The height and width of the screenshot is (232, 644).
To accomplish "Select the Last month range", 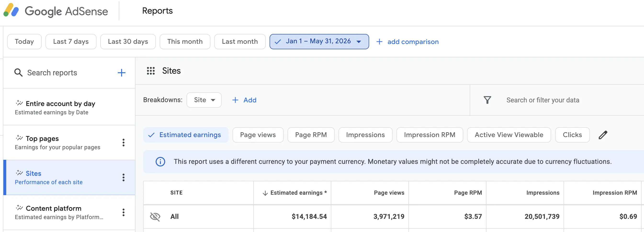I will point(240,42).
